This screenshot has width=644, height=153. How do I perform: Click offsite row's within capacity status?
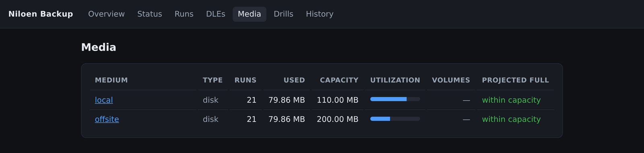coord(511,119)
